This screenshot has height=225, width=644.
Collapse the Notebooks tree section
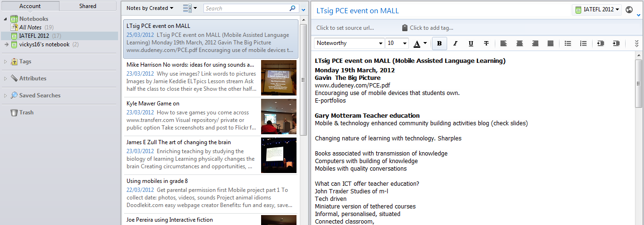(5, 19)
